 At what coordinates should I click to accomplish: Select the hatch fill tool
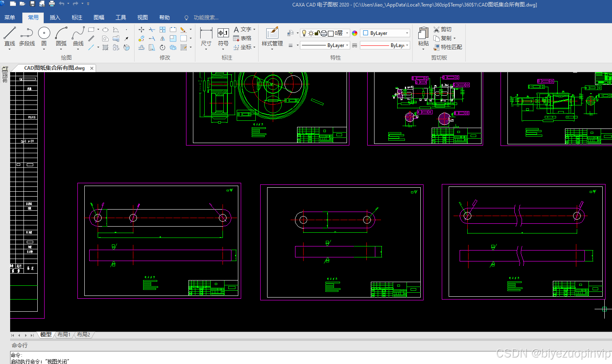(105, 47)
